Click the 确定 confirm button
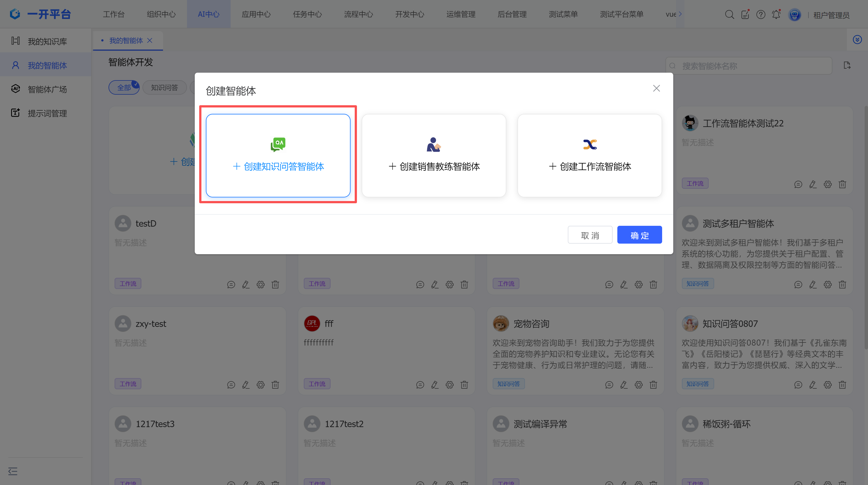The height and width of the screenshot is (485, 868). (639, 235)
